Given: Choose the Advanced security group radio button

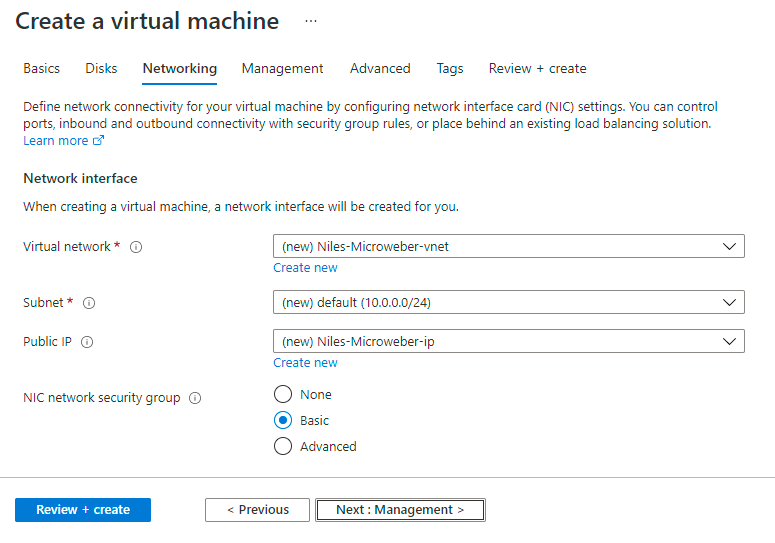Looking at the screenshot, I should click(x=283, y=447).
